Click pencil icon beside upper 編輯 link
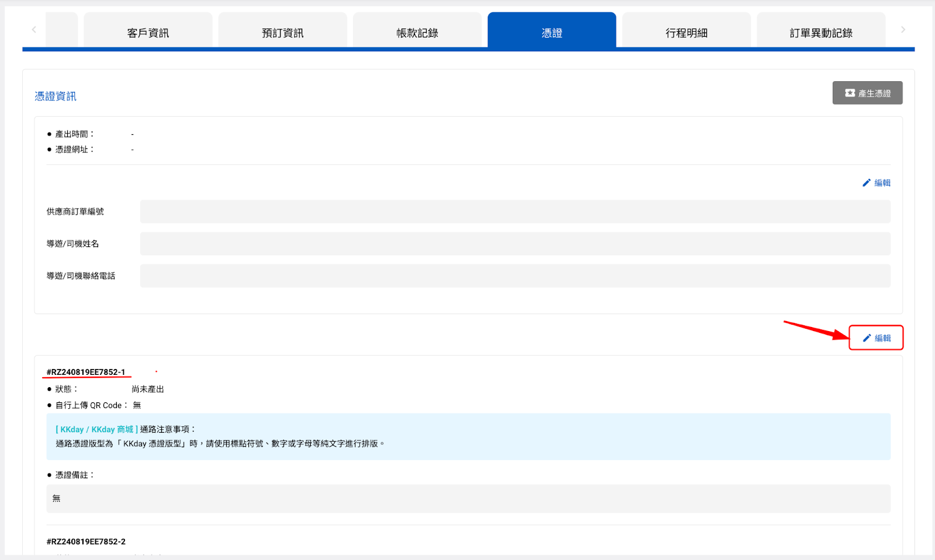 [x=867, y=183]
